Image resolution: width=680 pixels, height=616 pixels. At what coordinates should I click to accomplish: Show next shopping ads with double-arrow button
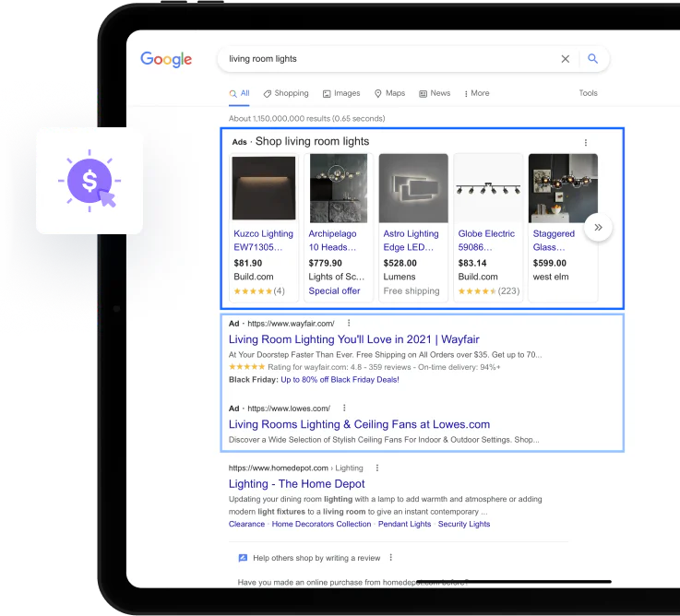point(598,227)
